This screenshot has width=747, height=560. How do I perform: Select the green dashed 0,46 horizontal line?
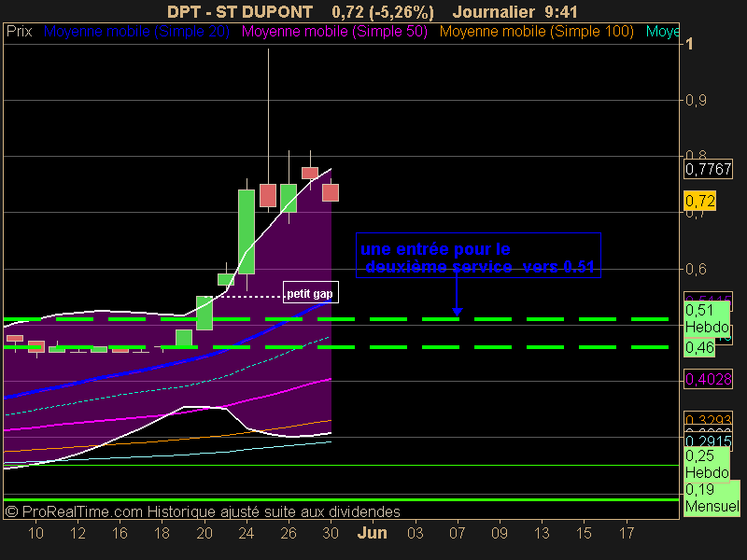336,347
